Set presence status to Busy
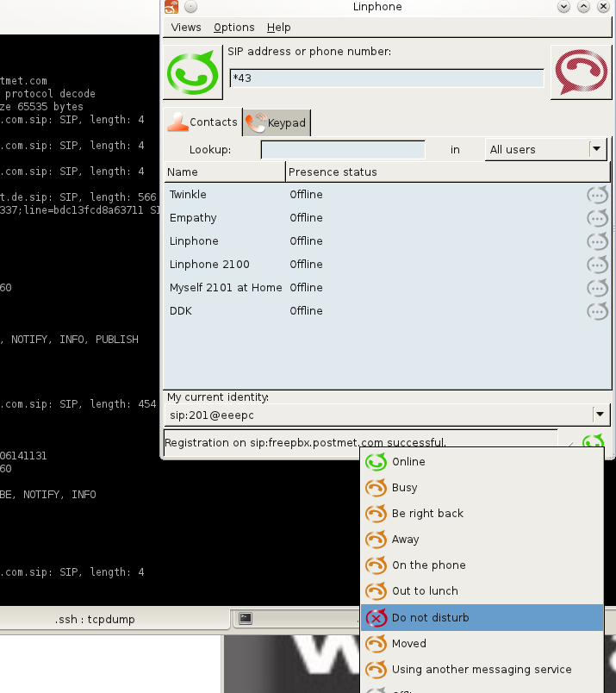The width and height of the screenshot is (616, 693). (x=404, y=488)
